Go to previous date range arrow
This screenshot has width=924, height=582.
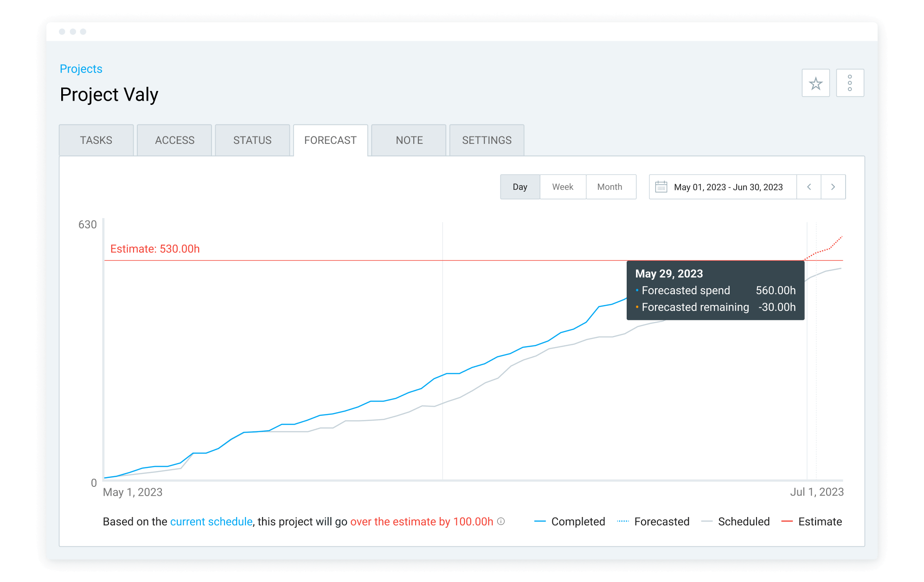(809, 187)
